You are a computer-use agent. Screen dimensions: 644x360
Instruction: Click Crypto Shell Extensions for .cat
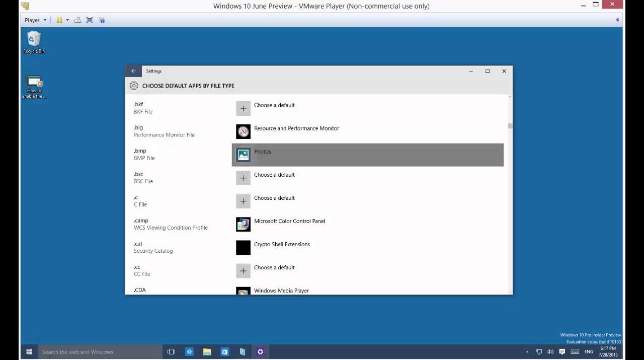click(x=282, y=245)
